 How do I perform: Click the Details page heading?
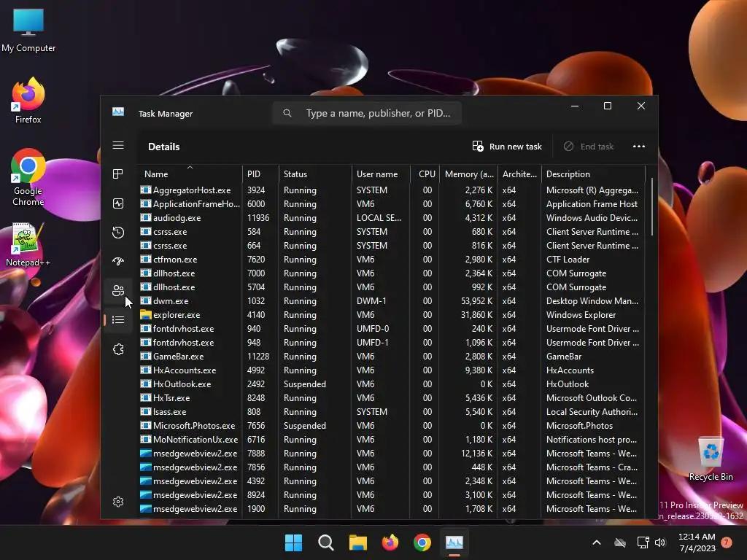click(164, 147)
